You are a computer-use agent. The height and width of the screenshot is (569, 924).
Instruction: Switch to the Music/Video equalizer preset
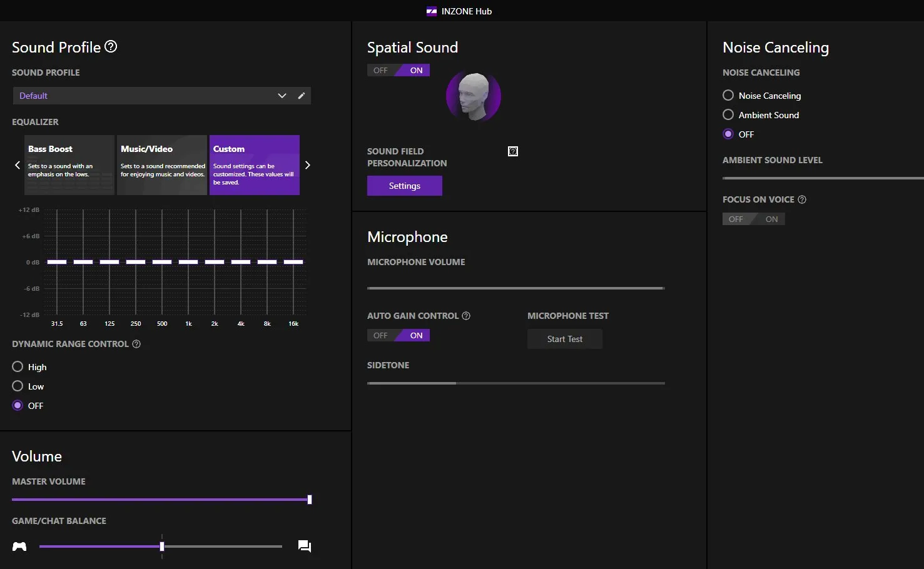161,164
